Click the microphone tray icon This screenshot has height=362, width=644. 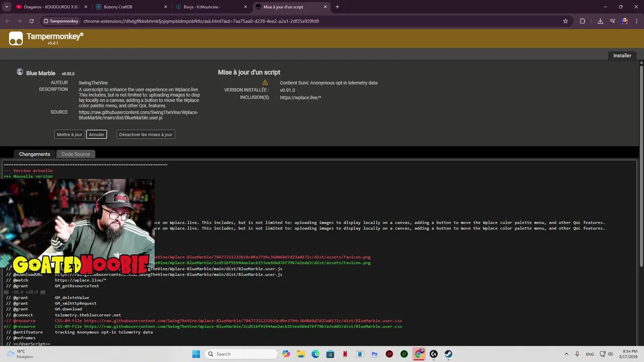tap(577, 354)
